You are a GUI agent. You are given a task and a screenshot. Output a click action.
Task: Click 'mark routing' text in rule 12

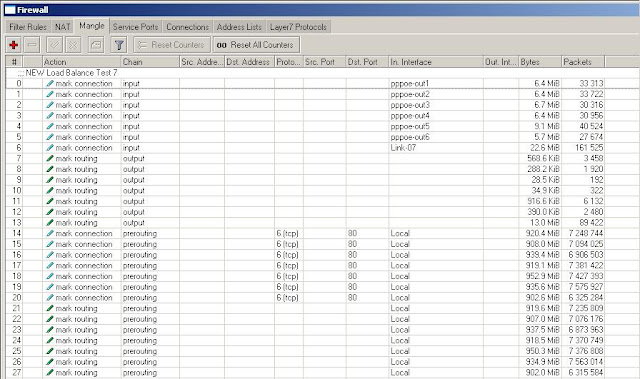(x=76, y=212)
